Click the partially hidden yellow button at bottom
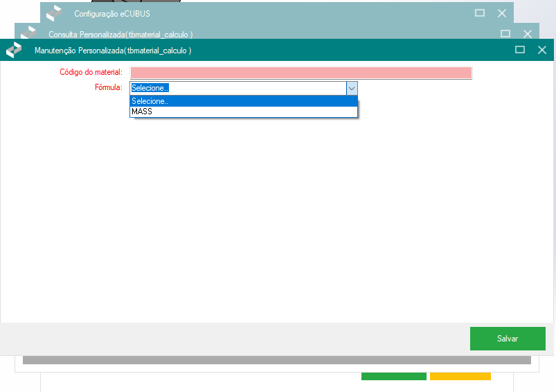 click(460, 377)
